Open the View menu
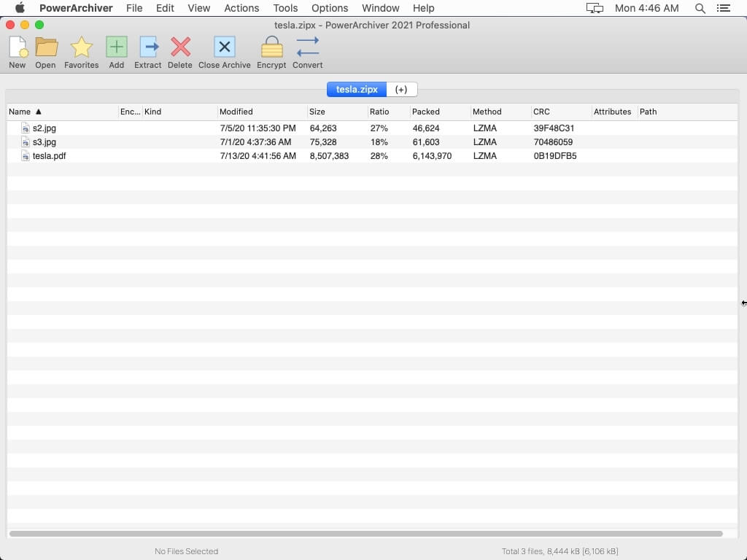Screen dimensions: 747x560 coord(198,8)
